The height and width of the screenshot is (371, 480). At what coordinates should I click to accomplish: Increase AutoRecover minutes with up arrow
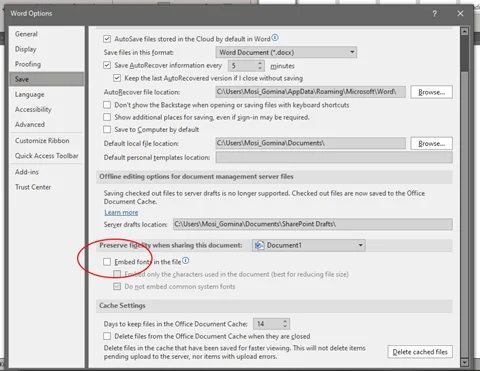coord(260,63)
